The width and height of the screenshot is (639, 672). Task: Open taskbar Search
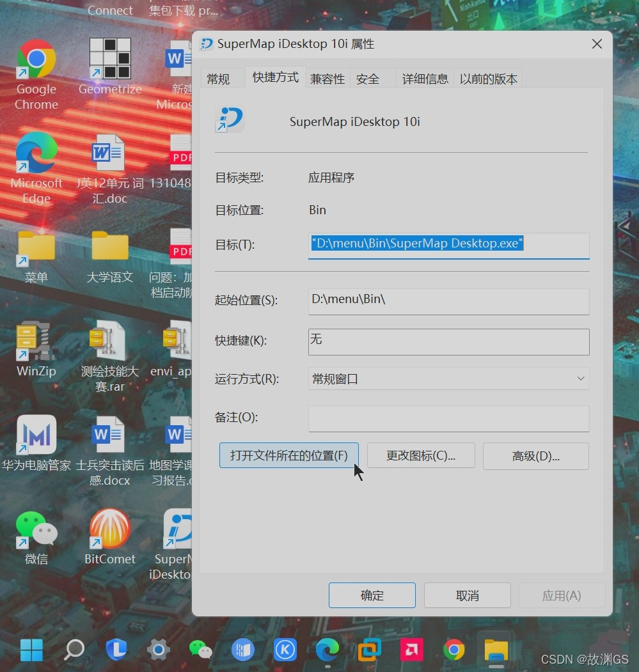74,650
